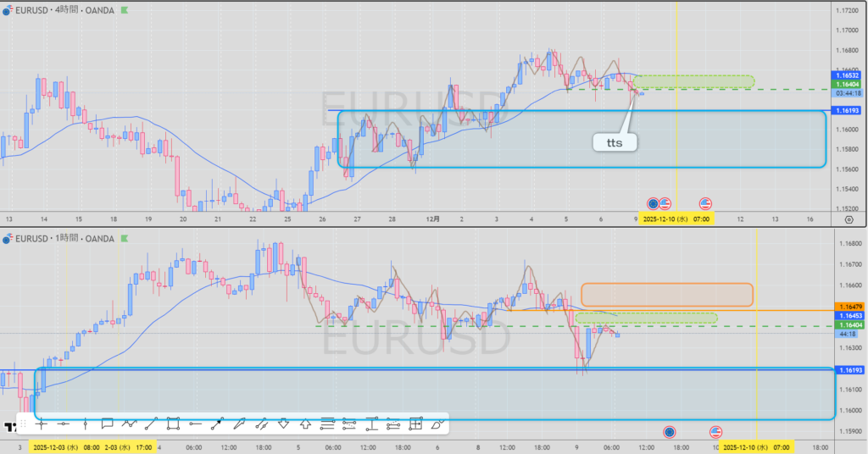868x454 pixels.
Task: Choose the arrow-down mark tool
Action: [x=284, y=424]
